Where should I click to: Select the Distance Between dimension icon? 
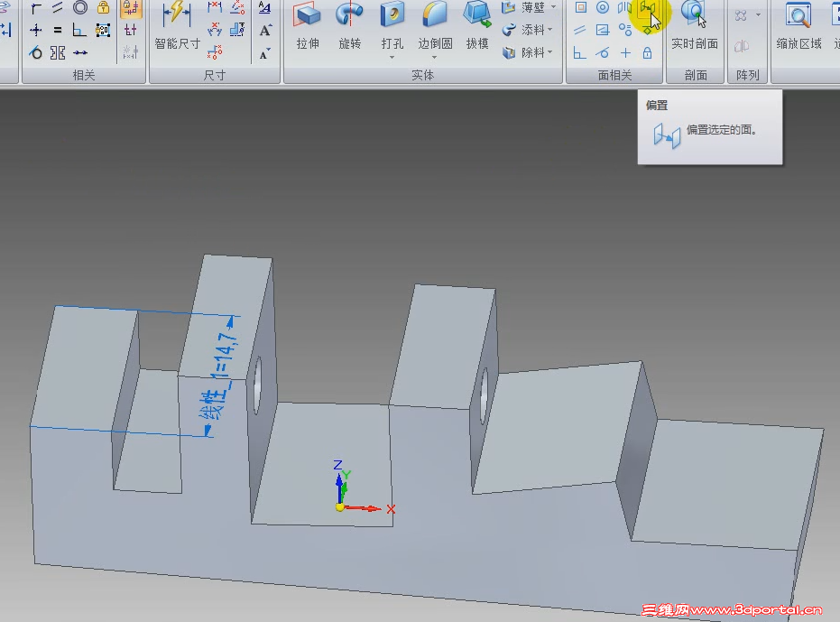pyautogui.click(x=215, y=7)
